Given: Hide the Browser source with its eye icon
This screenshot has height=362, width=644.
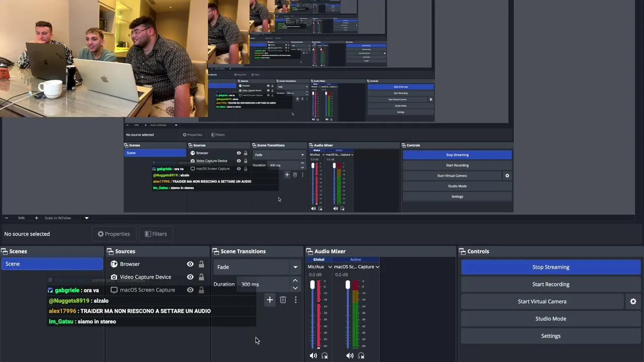Looking at the screenshot, I should pyautogui.click(x=190, y=264).
